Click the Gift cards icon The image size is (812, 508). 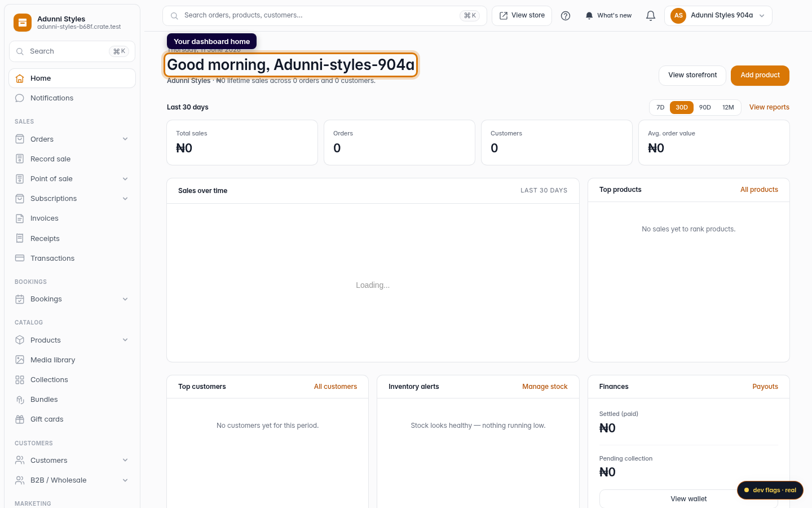tap(20, 419)
